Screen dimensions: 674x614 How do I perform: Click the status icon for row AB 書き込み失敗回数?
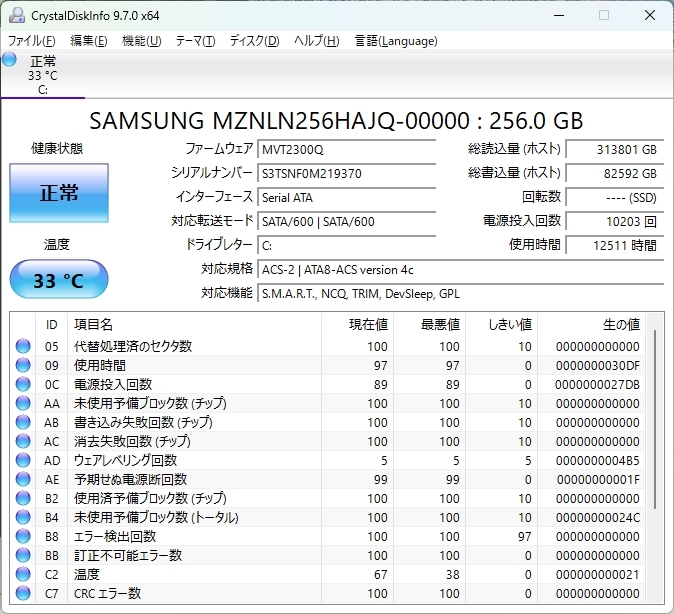[23, 422]
